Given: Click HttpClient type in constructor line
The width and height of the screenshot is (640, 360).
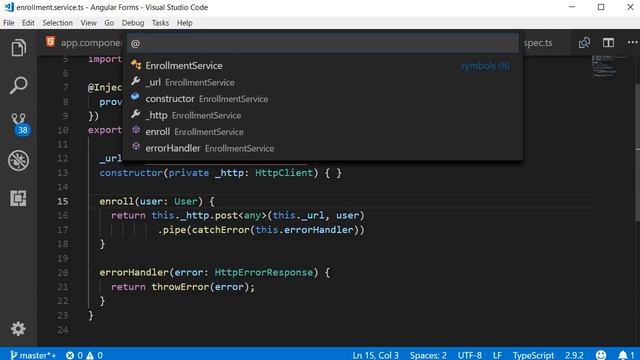Looking at the screenshot, I should (x=284, y=173).
